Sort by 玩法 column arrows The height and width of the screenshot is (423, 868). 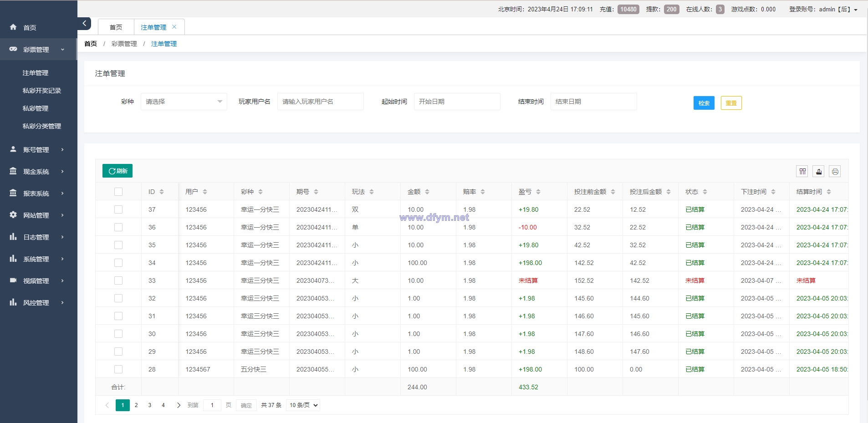point(372,192)
